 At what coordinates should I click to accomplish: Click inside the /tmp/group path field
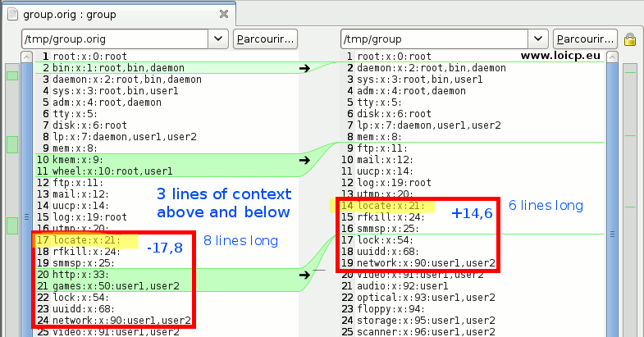click(x=435, y=39)
